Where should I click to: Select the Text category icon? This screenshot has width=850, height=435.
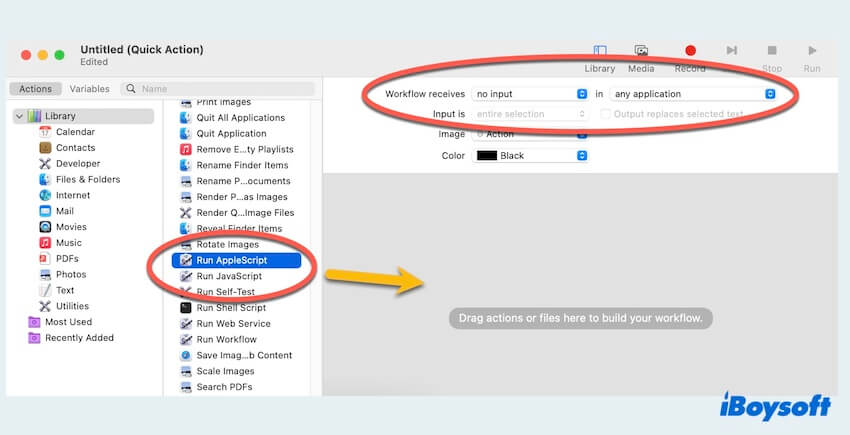pyautogui.click(x=45, y=290)
